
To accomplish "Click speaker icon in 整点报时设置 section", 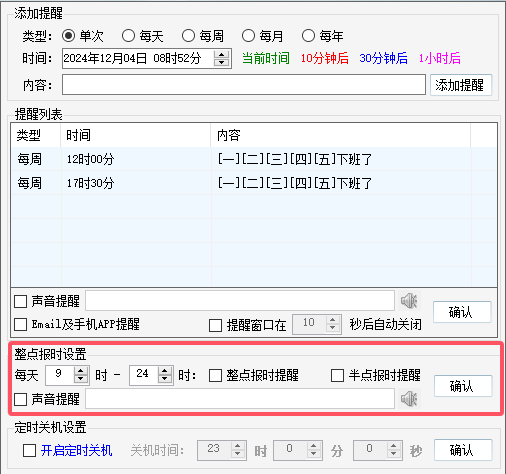I will 409,399.
